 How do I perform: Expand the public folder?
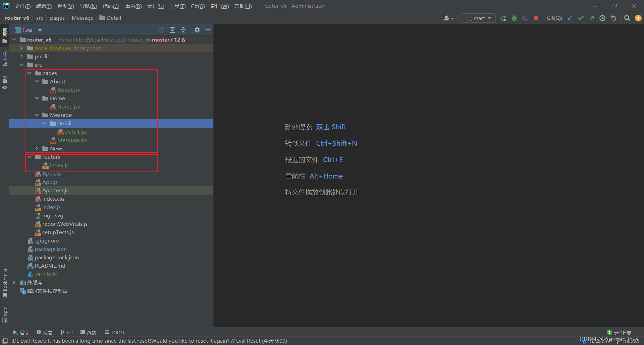coord(22,56)
